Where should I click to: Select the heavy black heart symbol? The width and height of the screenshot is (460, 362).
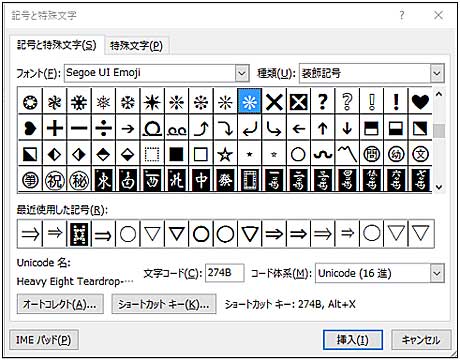coord(420,102)
